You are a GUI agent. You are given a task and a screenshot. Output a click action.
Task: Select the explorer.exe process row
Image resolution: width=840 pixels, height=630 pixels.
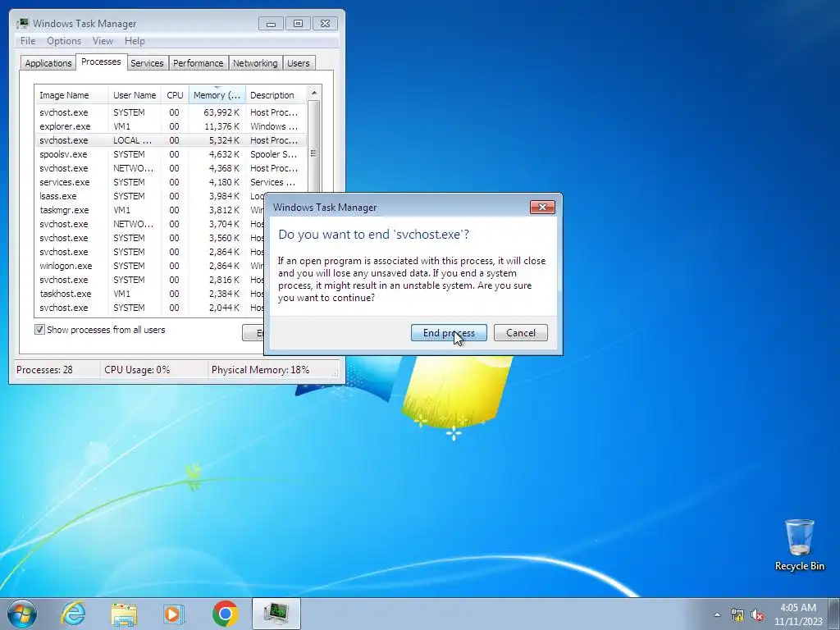pyautogui.click(x=171, y=126)
